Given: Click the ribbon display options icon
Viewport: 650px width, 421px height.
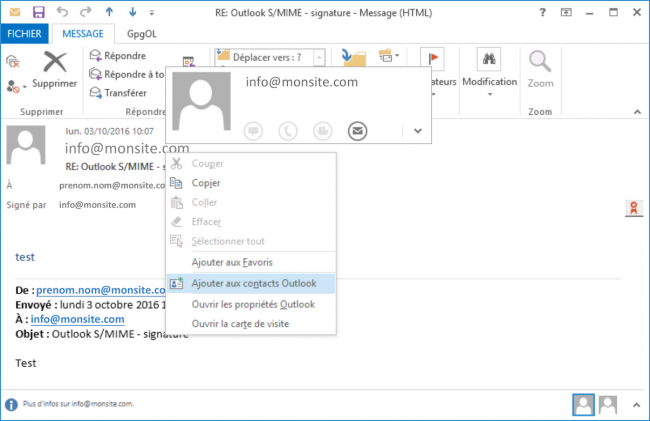Looking at the screenshot, I should click(x=566, y=12).
